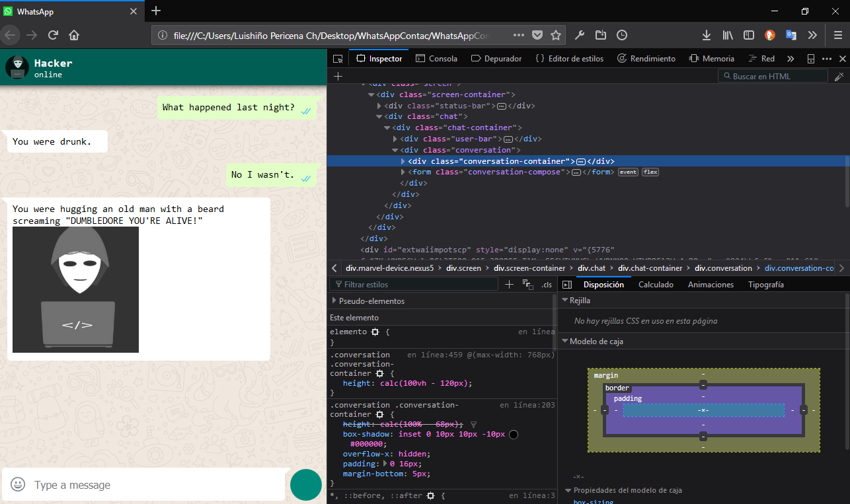
Task: Click the green send button in chat
Action: (x=306, y=484)
